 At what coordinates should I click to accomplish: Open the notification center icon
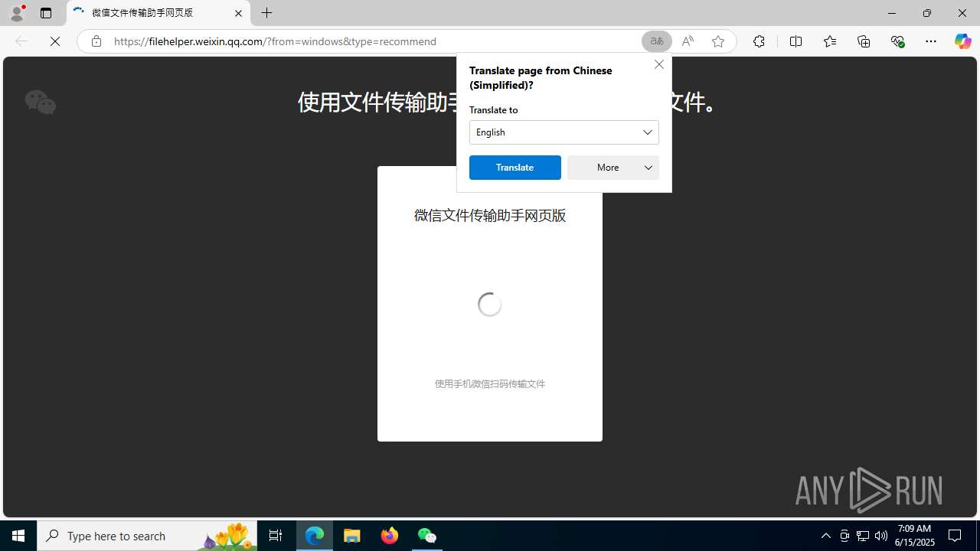point(955,536)
